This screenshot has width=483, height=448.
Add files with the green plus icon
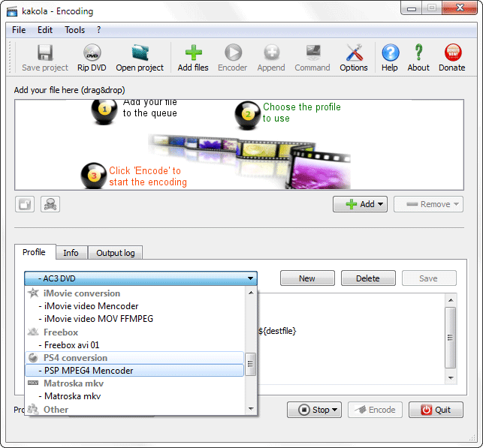click(194, 53)
